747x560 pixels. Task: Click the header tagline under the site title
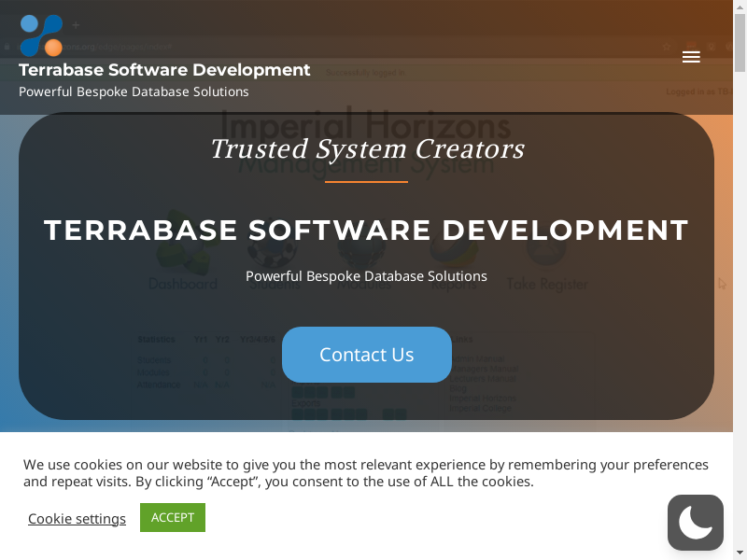click(134, 91)
